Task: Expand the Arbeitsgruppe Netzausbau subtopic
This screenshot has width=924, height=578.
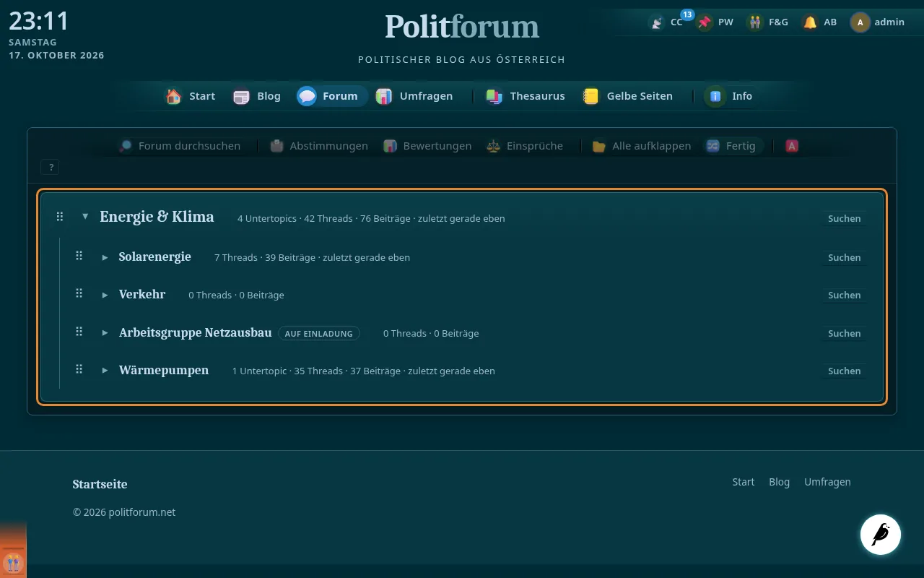Action: coord(105,333)
